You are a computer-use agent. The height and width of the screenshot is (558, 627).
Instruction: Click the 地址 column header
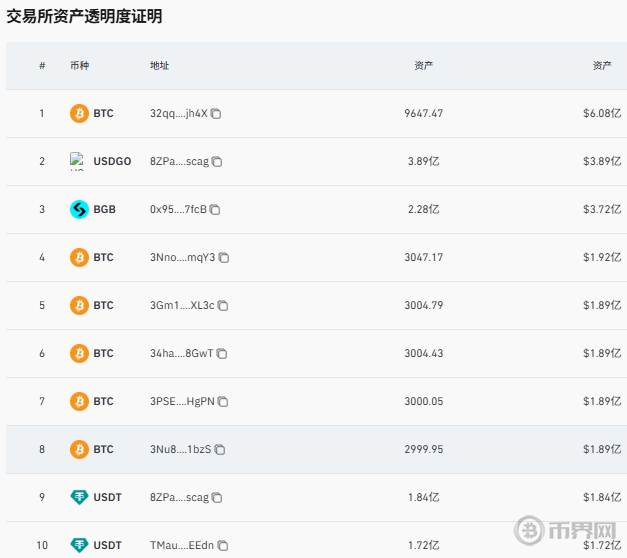tap(160, 66)
